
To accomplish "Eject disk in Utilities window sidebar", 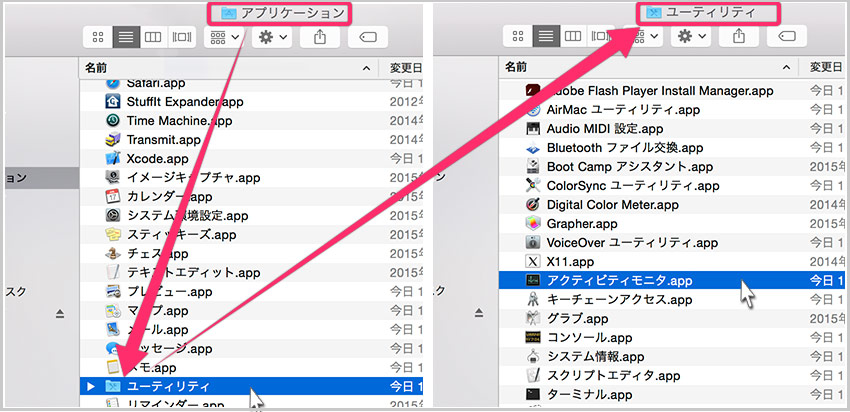I will pyautogui.click(x=478, y=313).
